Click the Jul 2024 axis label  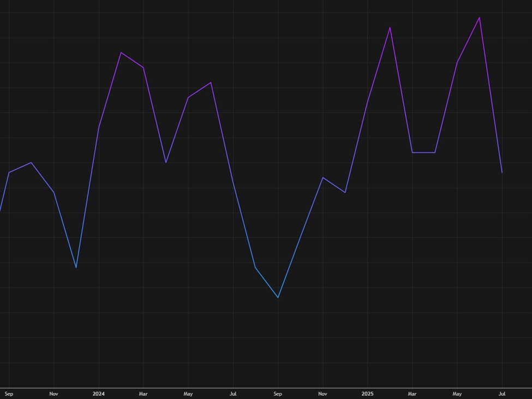coord(233,394)
